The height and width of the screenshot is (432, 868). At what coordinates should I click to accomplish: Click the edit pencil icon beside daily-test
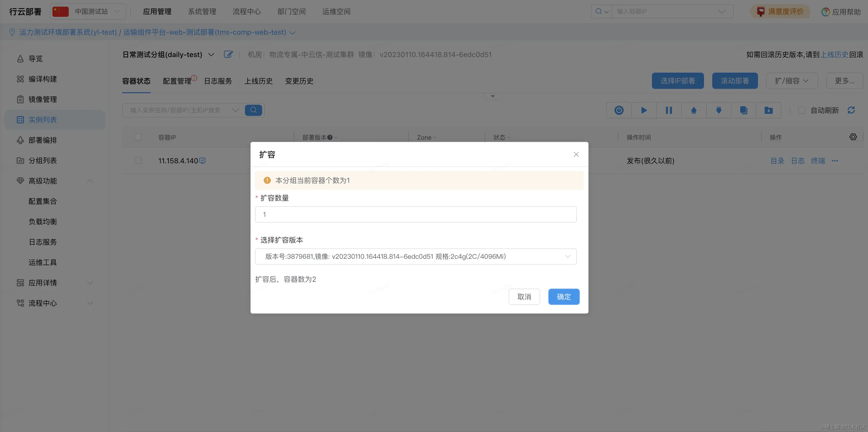(228, 54)
